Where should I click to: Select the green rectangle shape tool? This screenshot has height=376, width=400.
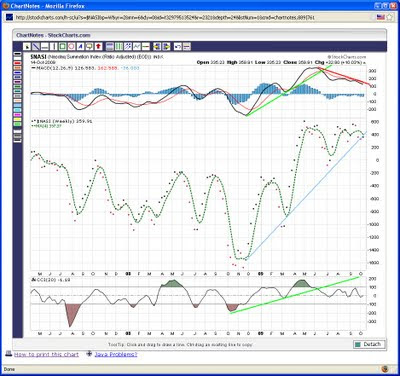click(x=62, y=47)
